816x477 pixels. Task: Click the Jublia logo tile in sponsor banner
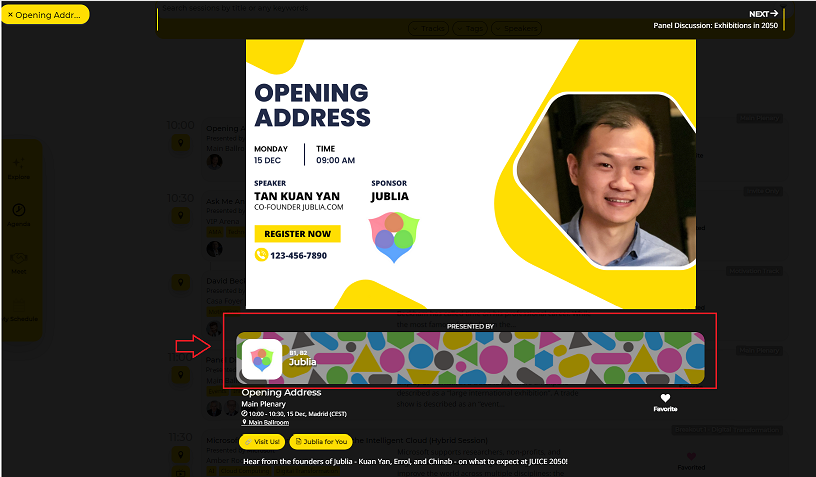tap(262, 359)
